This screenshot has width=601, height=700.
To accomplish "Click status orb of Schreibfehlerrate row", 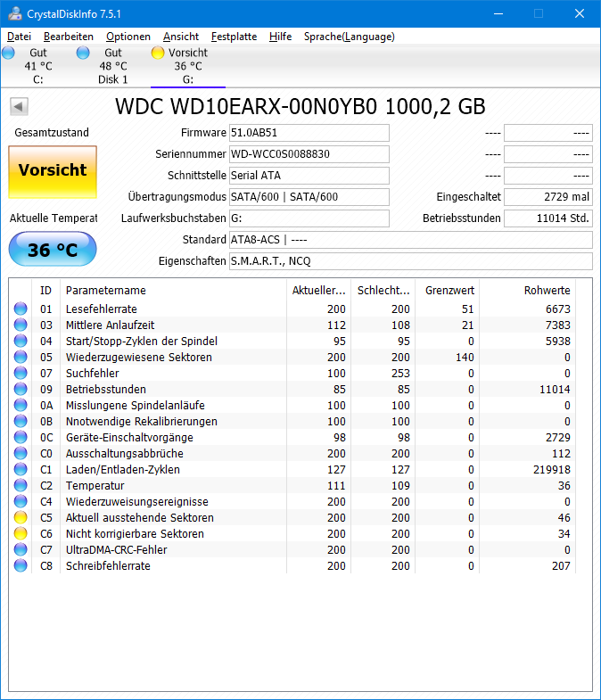I will point(21,565).
